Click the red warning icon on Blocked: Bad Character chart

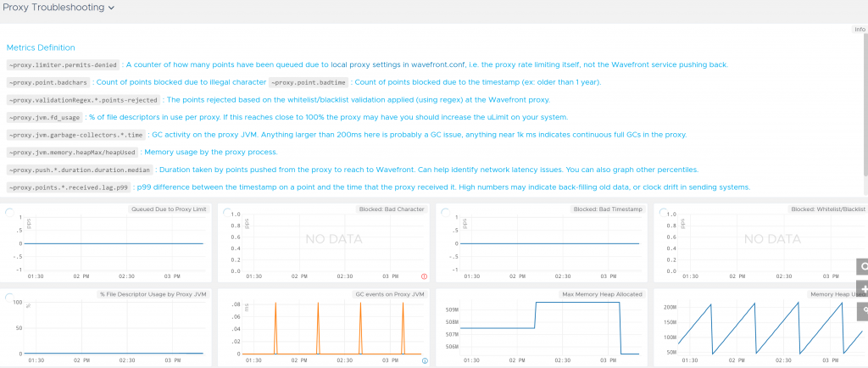click(x=425, y=276)
